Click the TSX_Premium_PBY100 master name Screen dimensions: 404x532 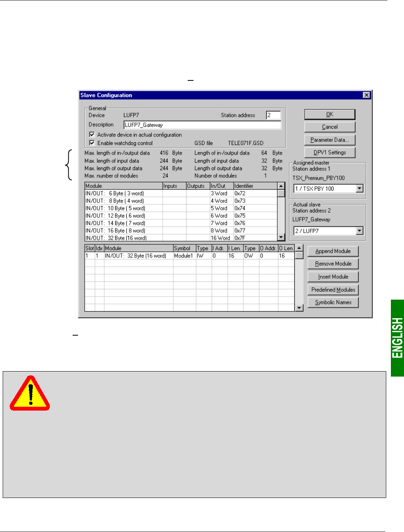pos(319,178)
